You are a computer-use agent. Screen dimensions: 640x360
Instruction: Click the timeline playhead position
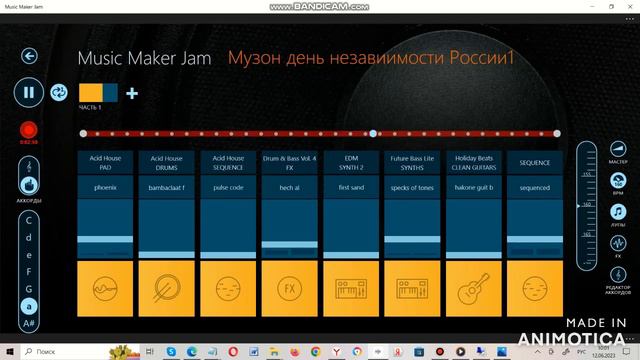[x=373, y=133]
